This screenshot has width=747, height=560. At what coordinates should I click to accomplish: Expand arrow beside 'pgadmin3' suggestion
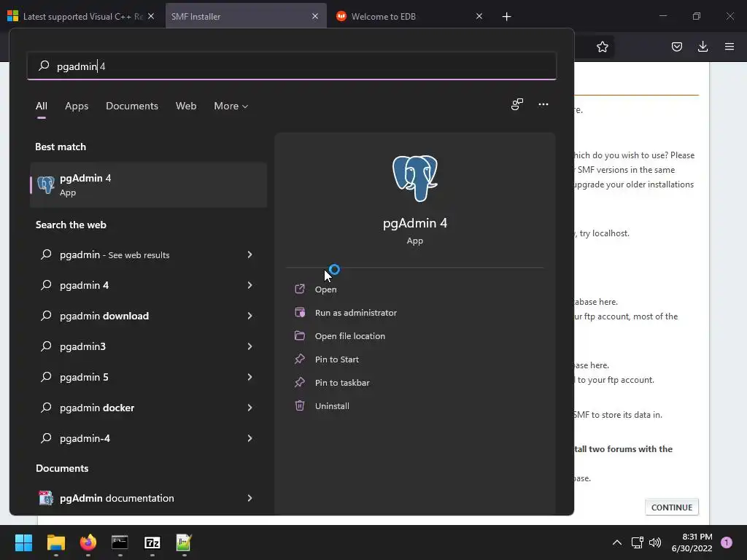pyautogui.click(x=249, y=346)
